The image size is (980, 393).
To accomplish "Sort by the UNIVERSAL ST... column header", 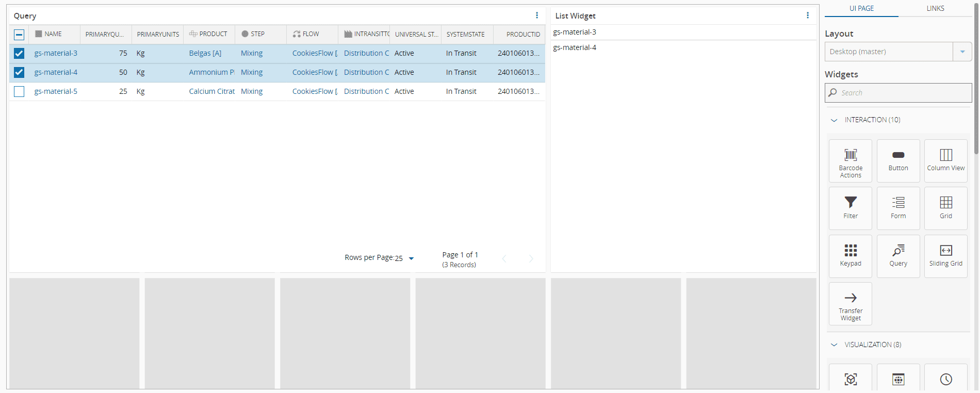I will (x=416, y=34).
